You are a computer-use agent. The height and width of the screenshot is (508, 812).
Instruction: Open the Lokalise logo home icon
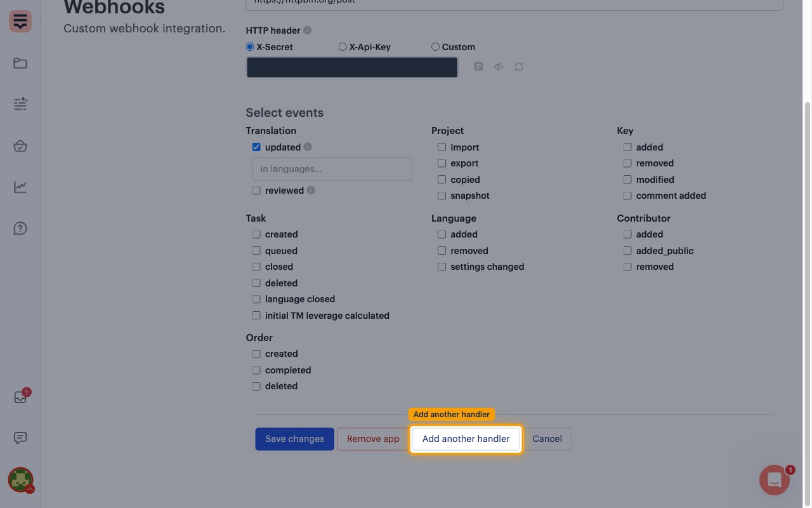20,22
